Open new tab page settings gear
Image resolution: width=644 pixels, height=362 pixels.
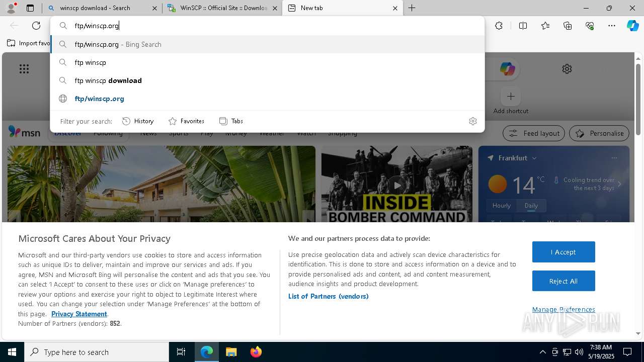(x=567, y=69)
